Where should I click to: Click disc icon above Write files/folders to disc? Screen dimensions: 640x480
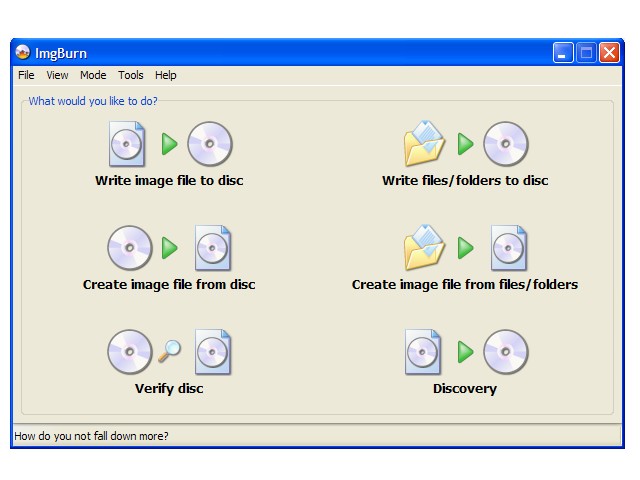506,144
